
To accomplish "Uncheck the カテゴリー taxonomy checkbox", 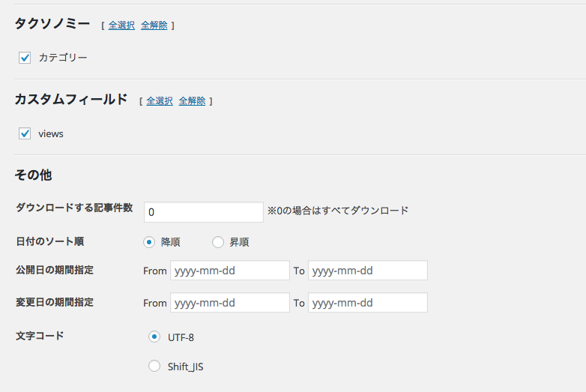I will pyautogui.click(x=25, y=58).
